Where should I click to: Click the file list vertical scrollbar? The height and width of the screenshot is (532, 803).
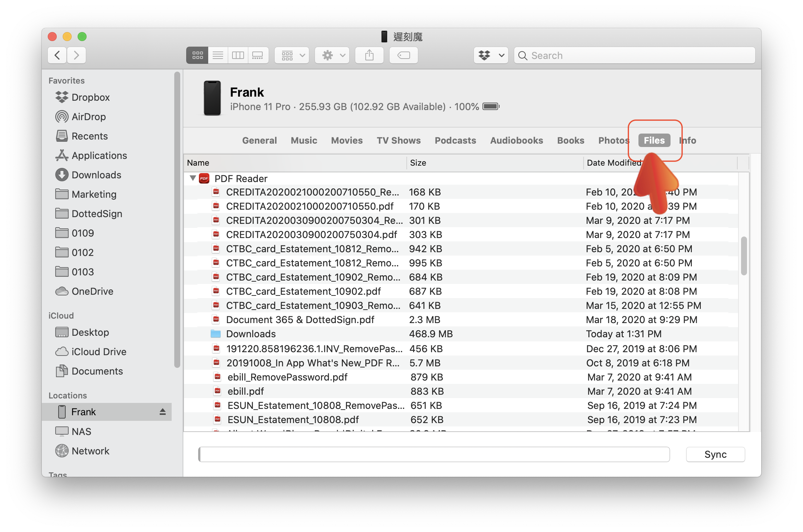(x=744, y=256)
